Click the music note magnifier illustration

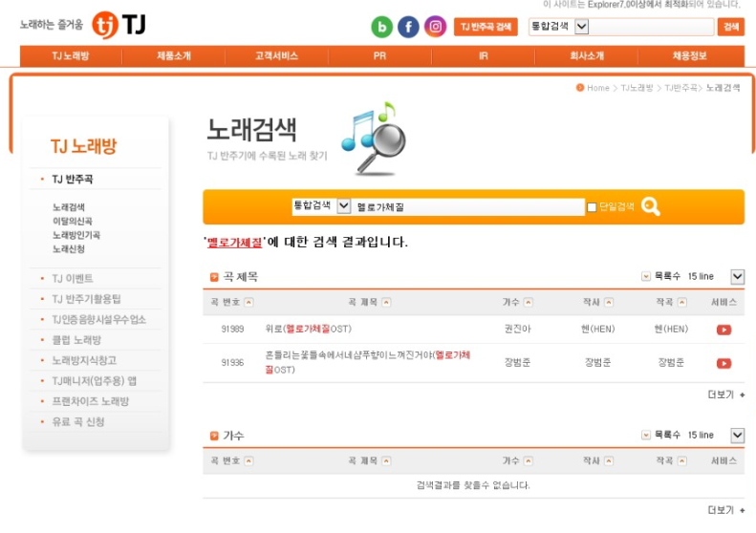point(374,139)
